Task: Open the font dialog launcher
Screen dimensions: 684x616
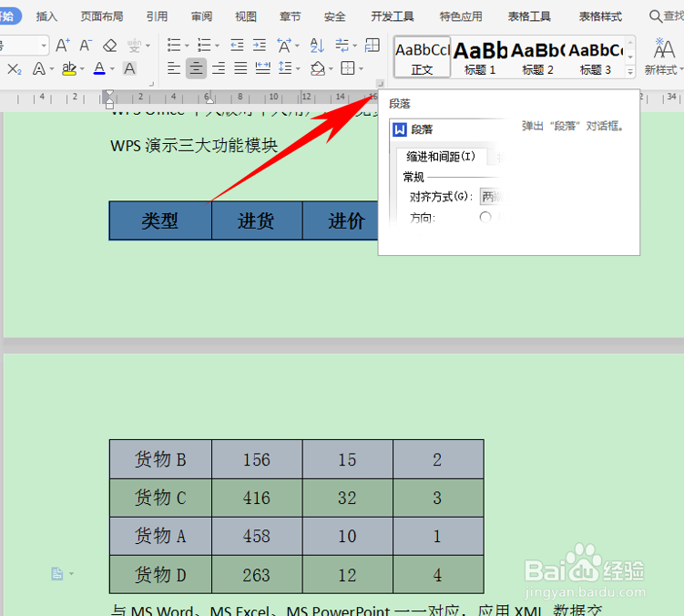Action: (151, 84)
